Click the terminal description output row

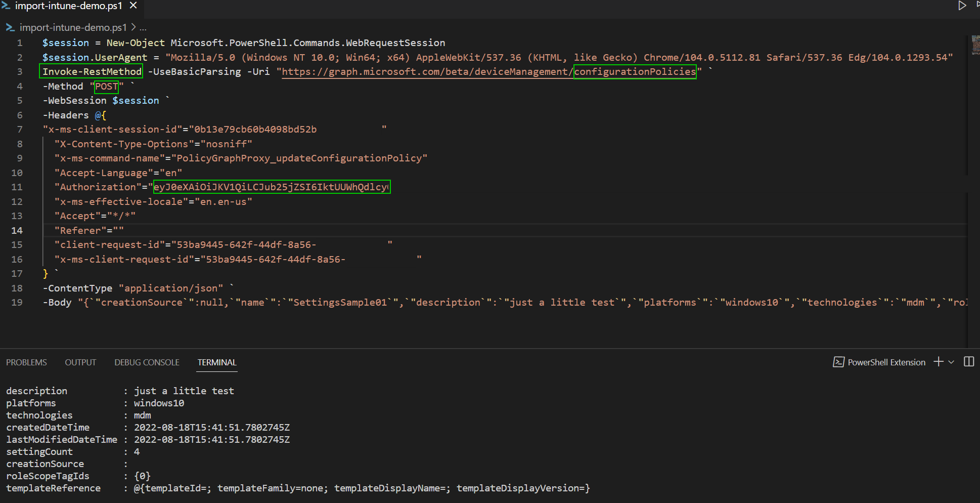[120, 391]
